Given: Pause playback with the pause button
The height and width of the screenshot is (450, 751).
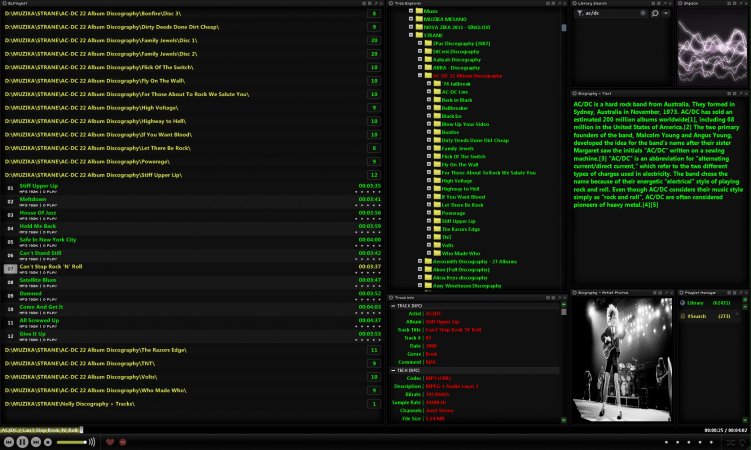Looking at the screenshot, I should pyautogui.click(x=22, y=442).
